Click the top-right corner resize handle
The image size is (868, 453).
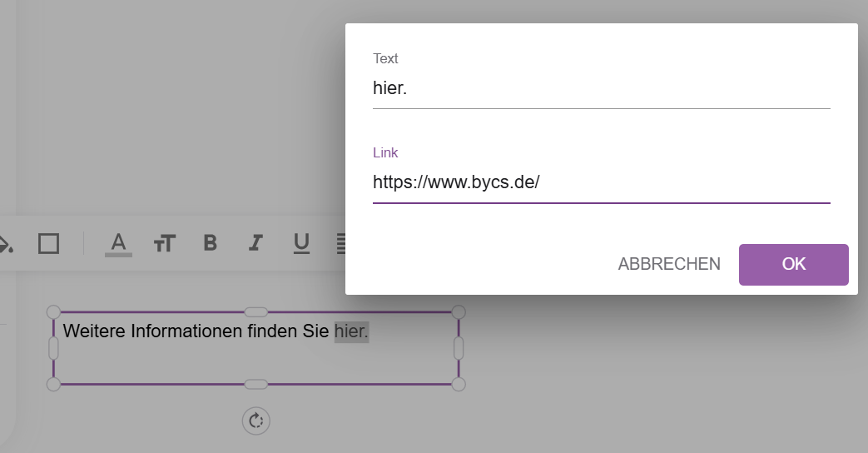(459, 312)
